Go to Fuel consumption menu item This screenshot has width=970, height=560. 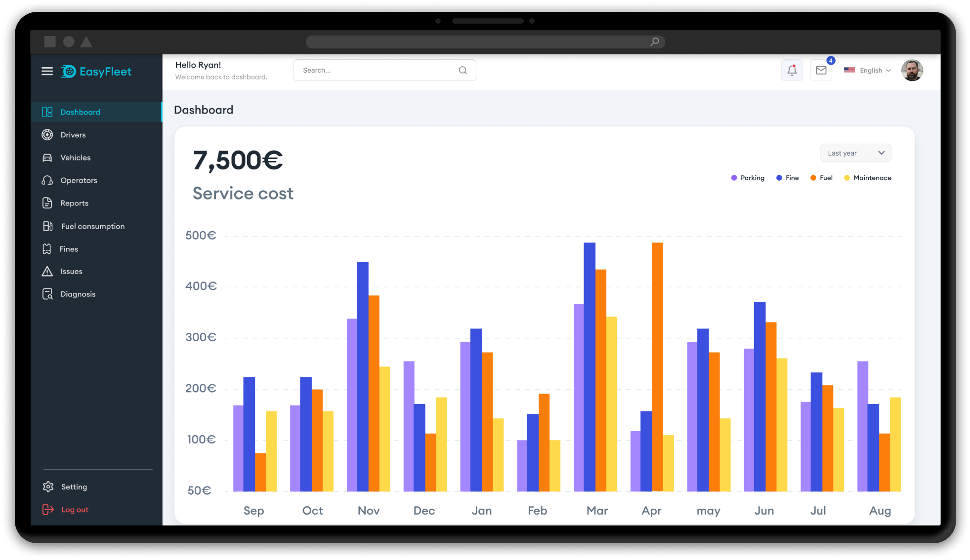[93, 226]
